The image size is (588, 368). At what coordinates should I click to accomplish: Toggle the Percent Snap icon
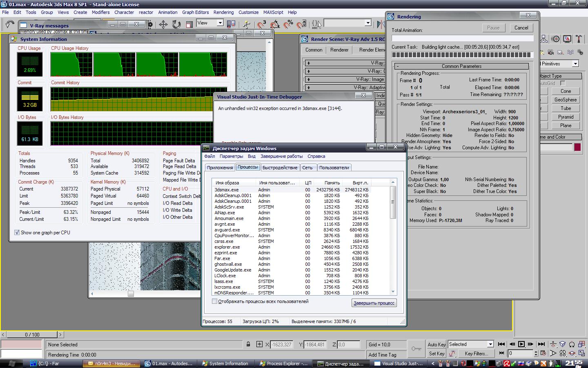click(x=288, y=25)
